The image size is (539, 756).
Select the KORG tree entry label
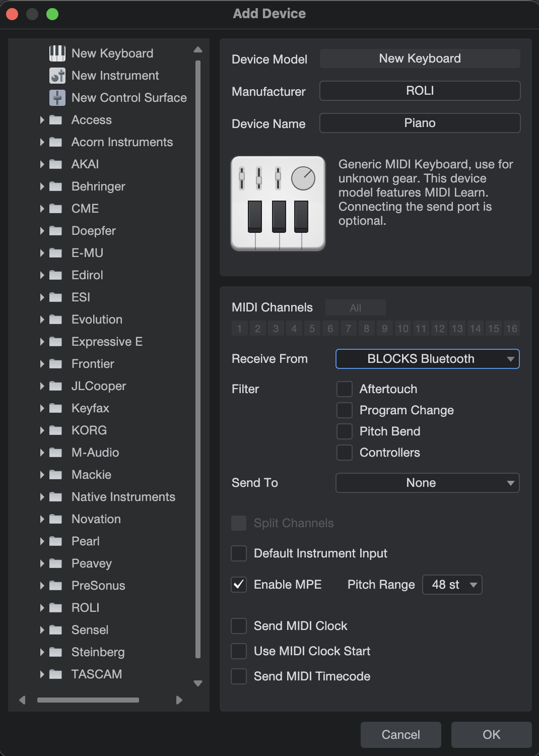[89, 430]
